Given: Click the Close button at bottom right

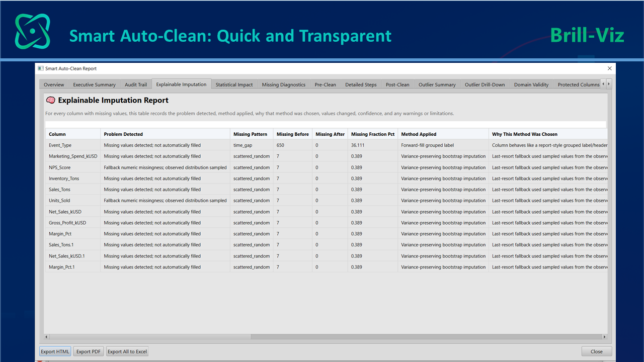Looking at the screenshot, I should (597, 351).
